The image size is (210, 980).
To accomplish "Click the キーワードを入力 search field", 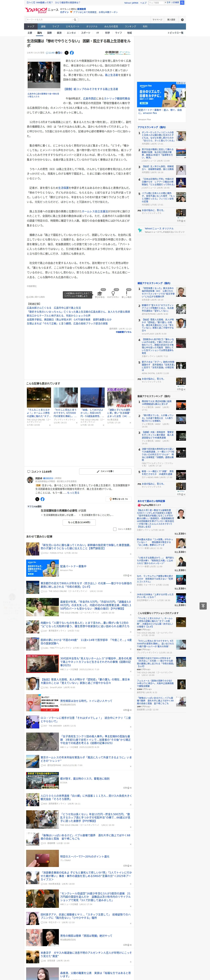I will [49, 20].
